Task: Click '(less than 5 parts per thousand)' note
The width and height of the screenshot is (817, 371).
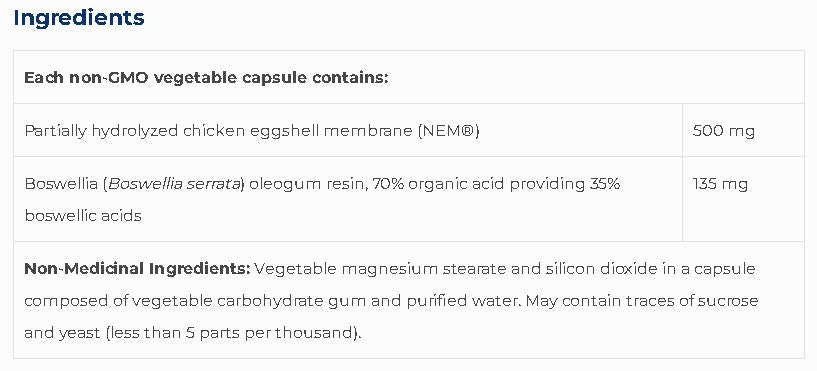Action: 233,333
